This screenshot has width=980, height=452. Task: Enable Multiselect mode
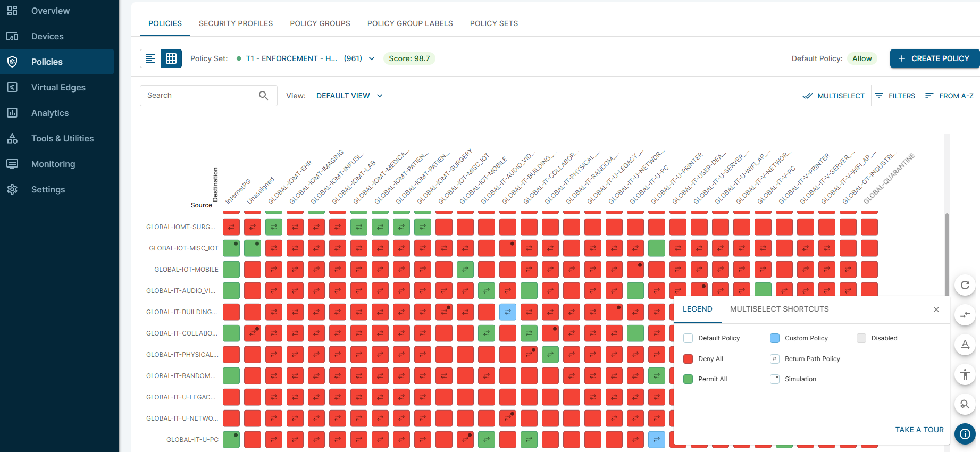833,96
